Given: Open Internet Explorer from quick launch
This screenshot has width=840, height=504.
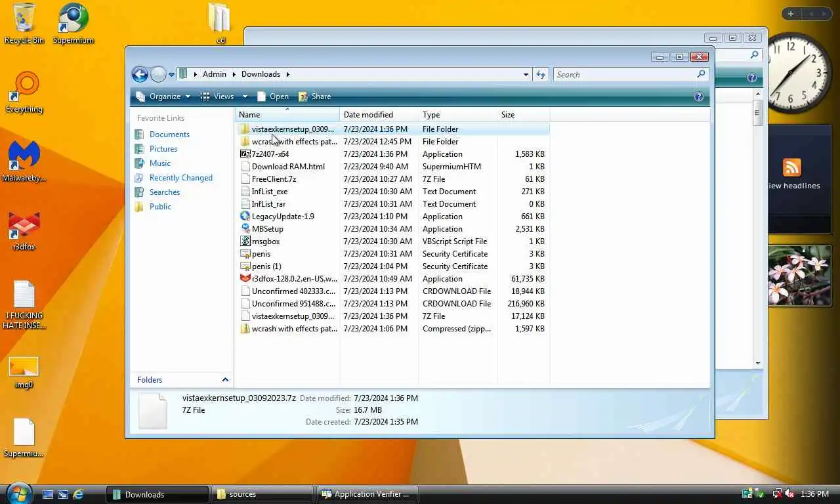Looking at the screenshot, I should 78,494.
